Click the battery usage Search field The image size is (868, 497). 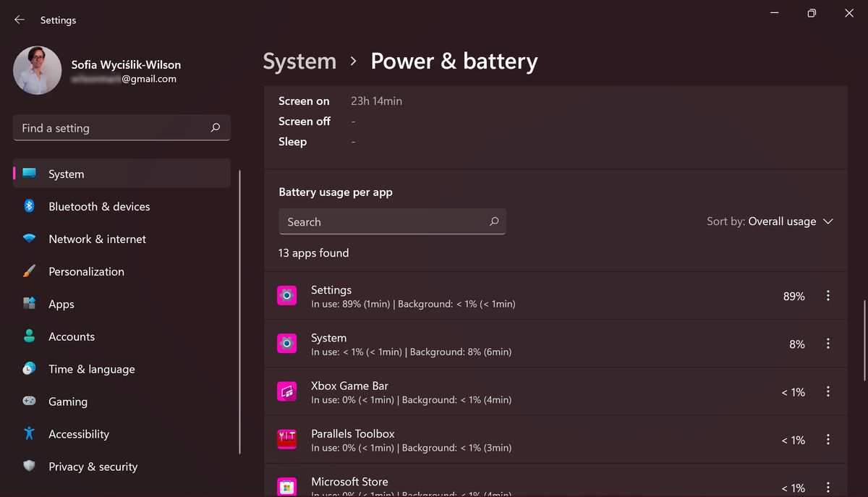pos(392,221)
